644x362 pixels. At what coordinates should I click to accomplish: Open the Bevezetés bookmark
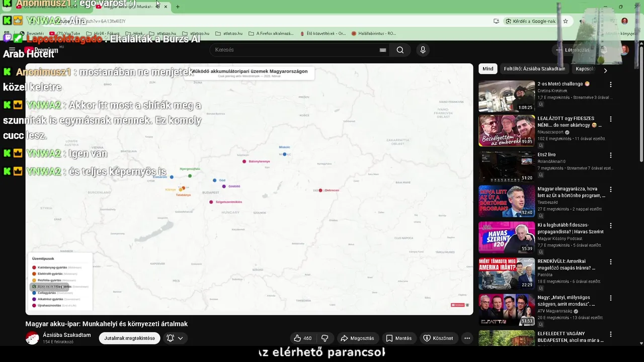pos(31,34)
